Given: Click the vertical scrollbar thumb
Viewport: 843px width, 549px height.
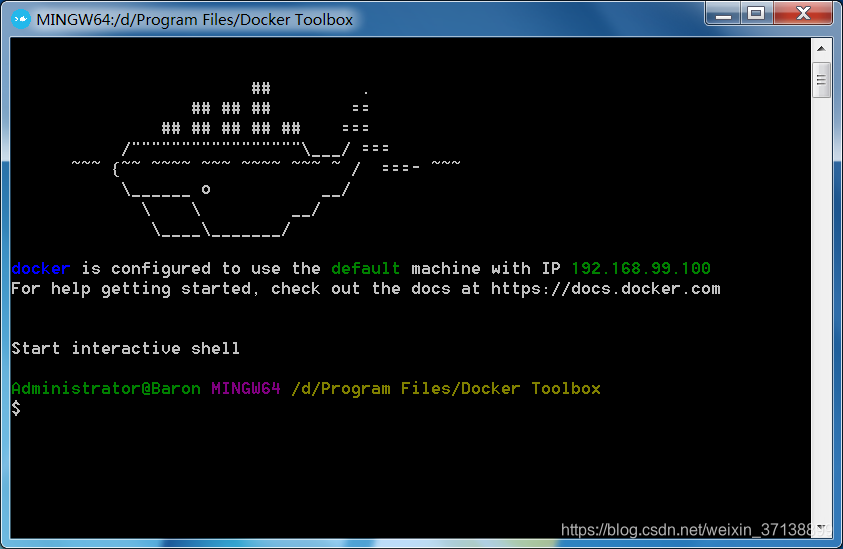Looking at the screenshot, I should [821, 80].
